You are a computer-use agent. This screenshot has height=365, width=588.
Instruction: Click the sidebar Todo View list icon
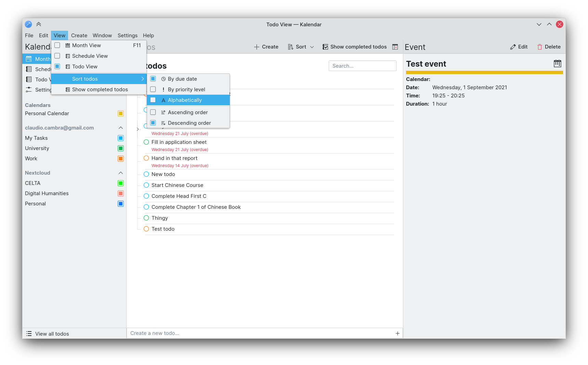point(29,79)
